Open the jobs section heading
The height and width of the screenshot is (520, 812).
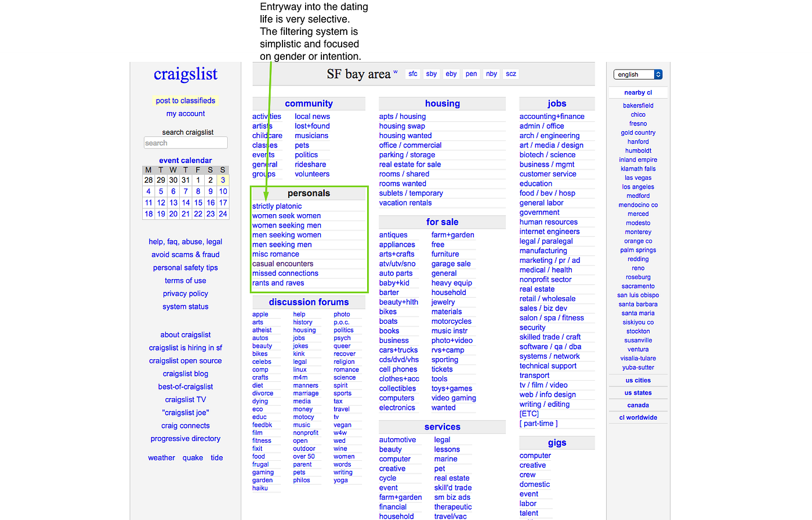557,103
